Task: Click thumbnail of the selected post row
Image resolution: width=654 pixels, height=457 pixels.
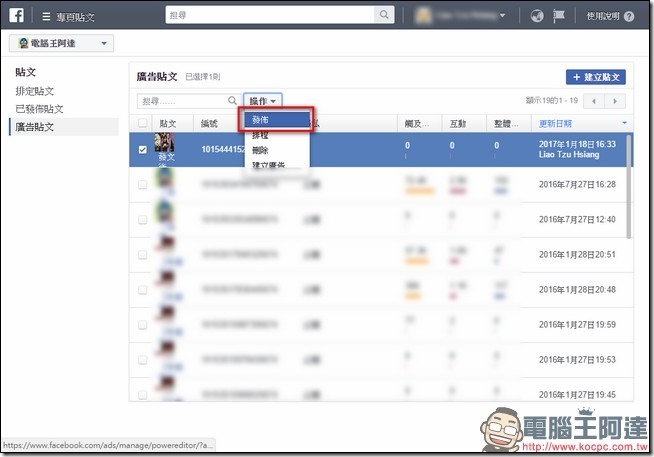Action: [x=164, y=143]
